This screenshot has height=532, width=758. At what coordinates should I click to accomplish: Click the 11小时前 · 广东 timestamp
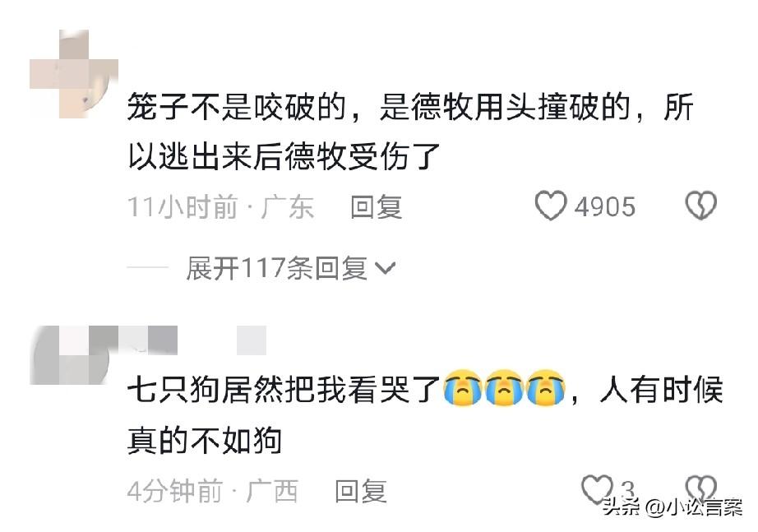pos(221,207)
